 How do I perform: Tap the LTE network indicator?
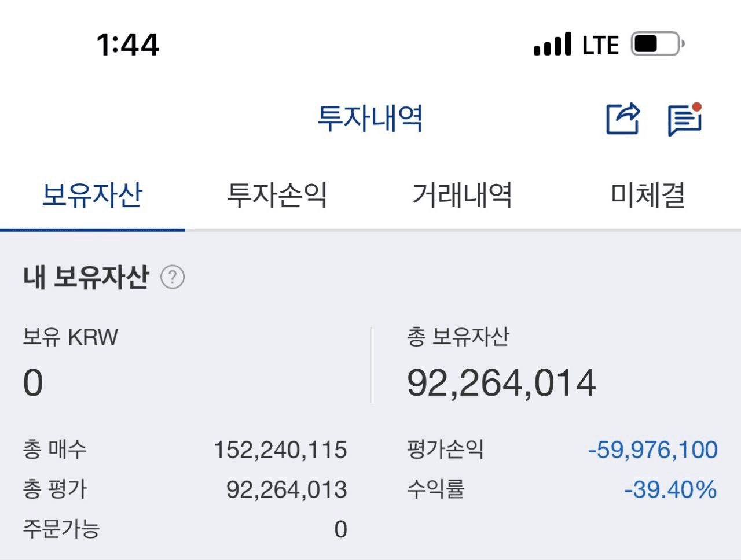(600, 45)
